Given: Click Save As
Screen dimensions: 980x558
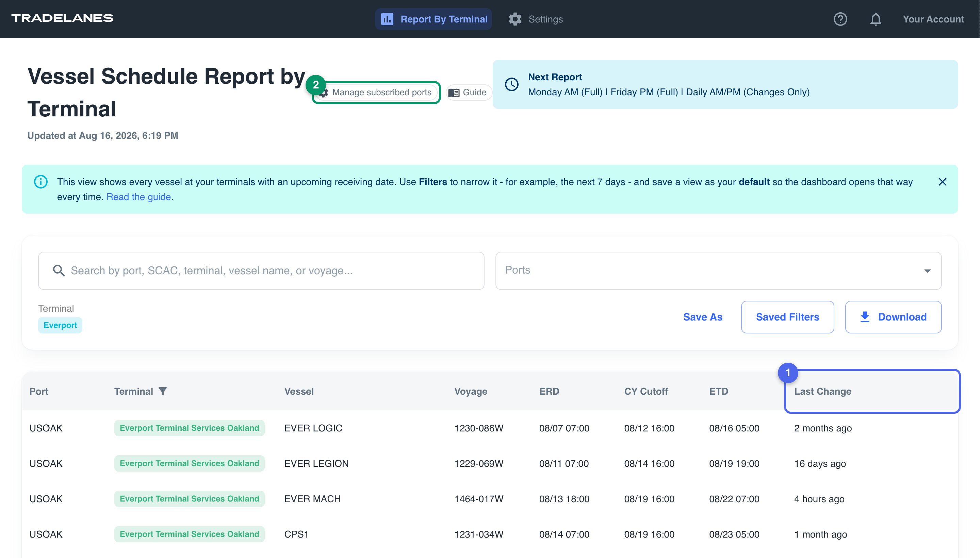Looking at the screenshot, I should [703, 317].
